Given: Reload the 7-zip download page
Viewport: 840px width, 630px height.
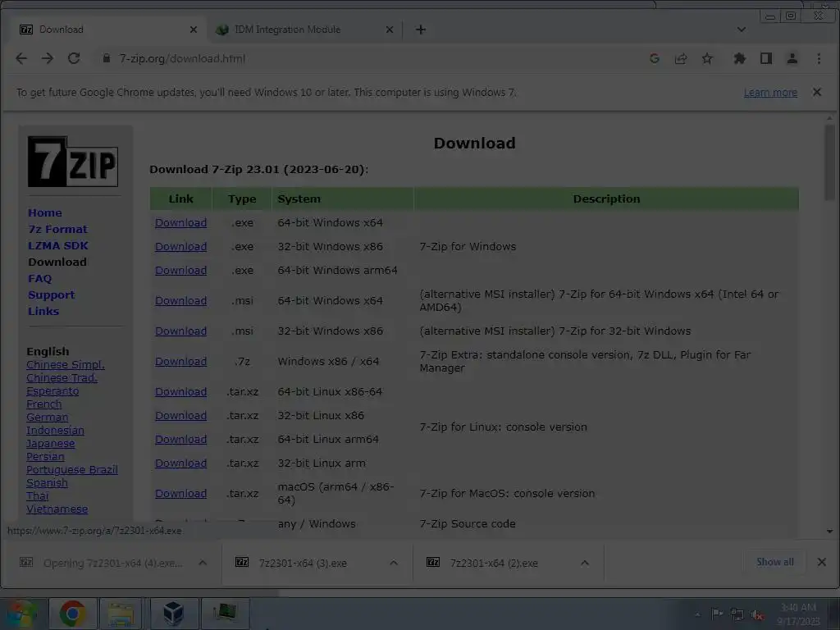Looking at the screenshot, I should coord(74,58).
